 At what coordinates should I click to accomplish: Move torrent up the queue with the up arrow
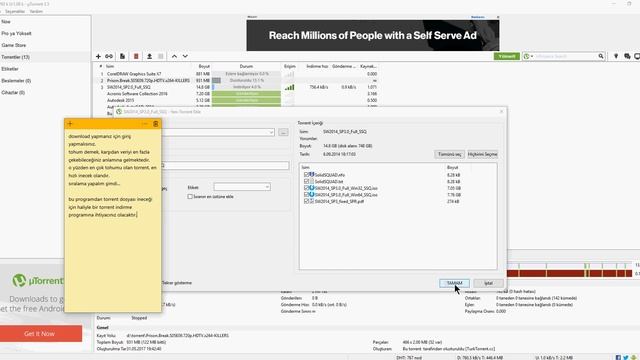point(174,56)
